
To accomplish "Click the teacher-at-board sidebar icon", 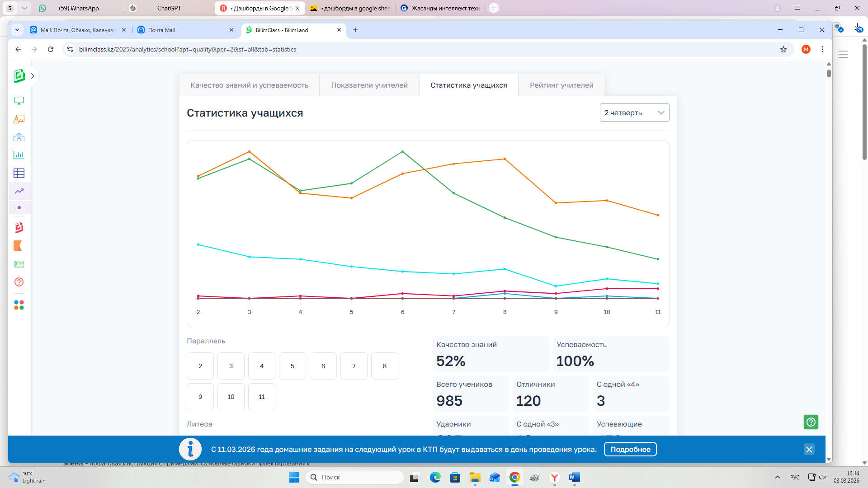I will pos(19,119).
